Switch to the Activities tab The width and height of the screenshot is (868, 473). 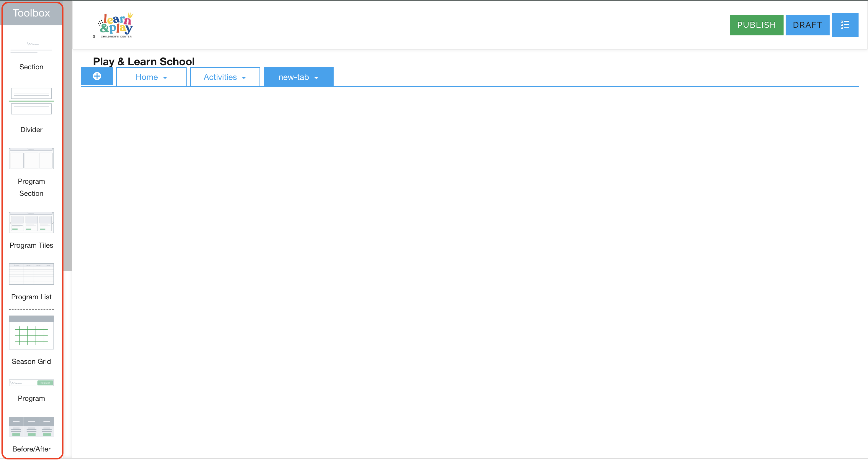coord(220,77)
